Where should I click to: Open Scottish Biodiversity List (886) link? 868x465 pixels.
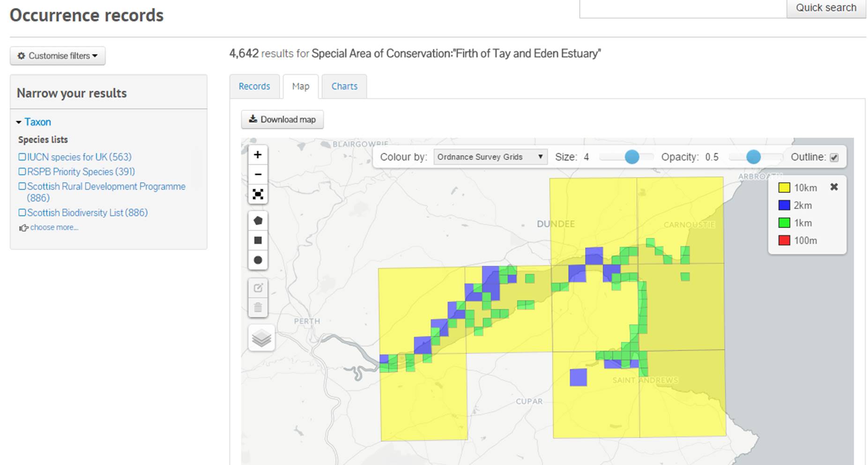pos(88,213)
